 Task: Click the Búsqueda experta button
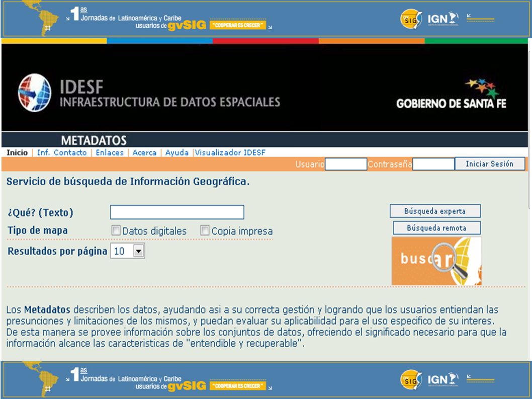(x=435, y=211)
